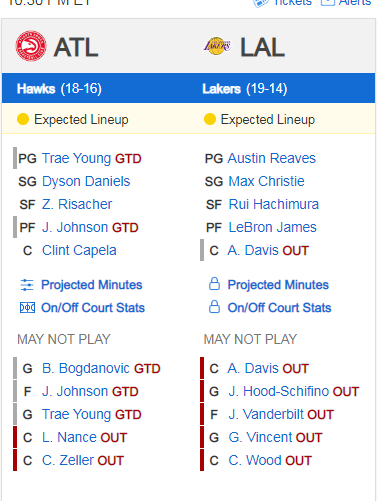
Task: Open Dyson Daniels player link
Action: [x=86, y=181]
